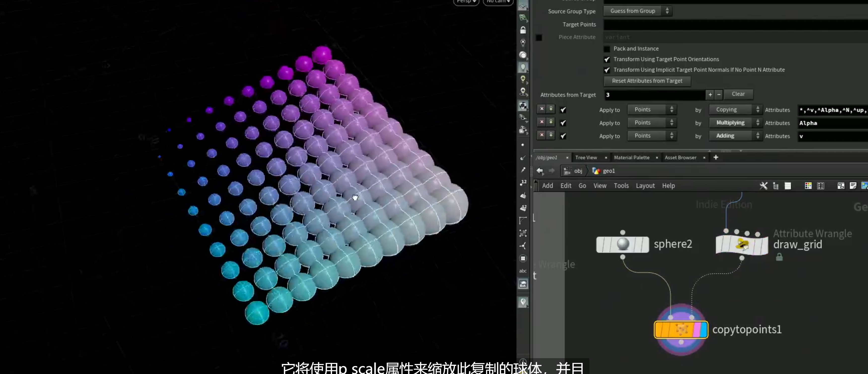868x374 pixels.
Task: Click the sticky note icon in network toolbar
Action: tap(853, 186)
